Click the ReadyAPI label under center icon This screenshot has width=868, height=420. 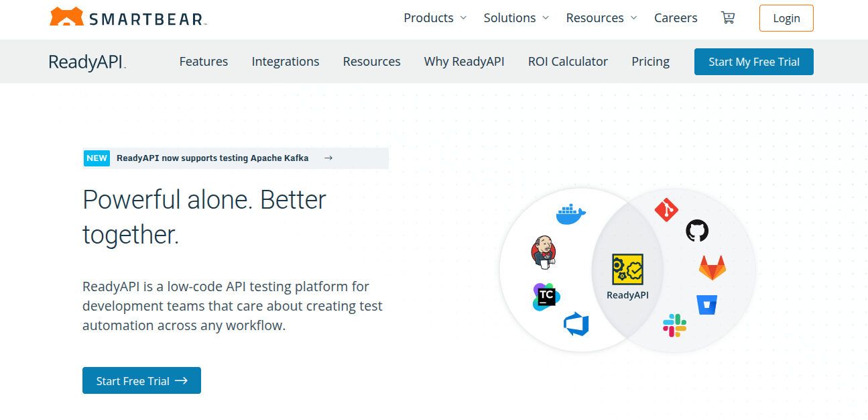[627, 295]
